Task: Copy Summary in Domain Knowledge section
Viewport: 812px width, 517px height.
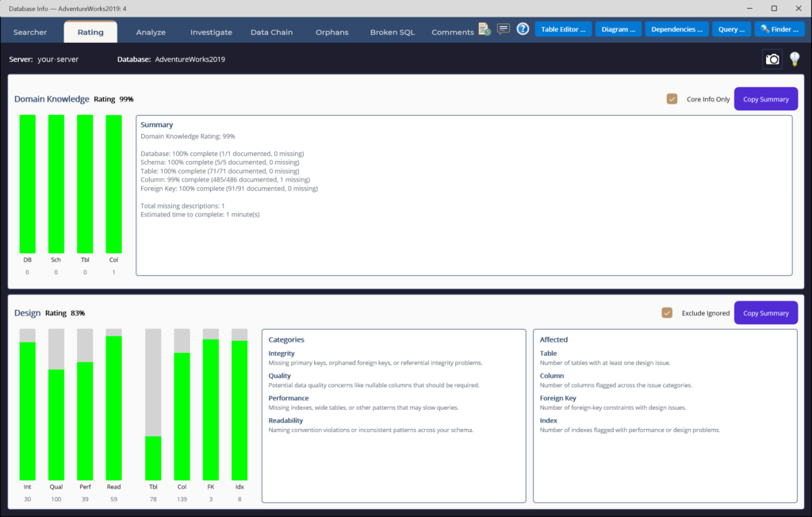Action: 766,99
